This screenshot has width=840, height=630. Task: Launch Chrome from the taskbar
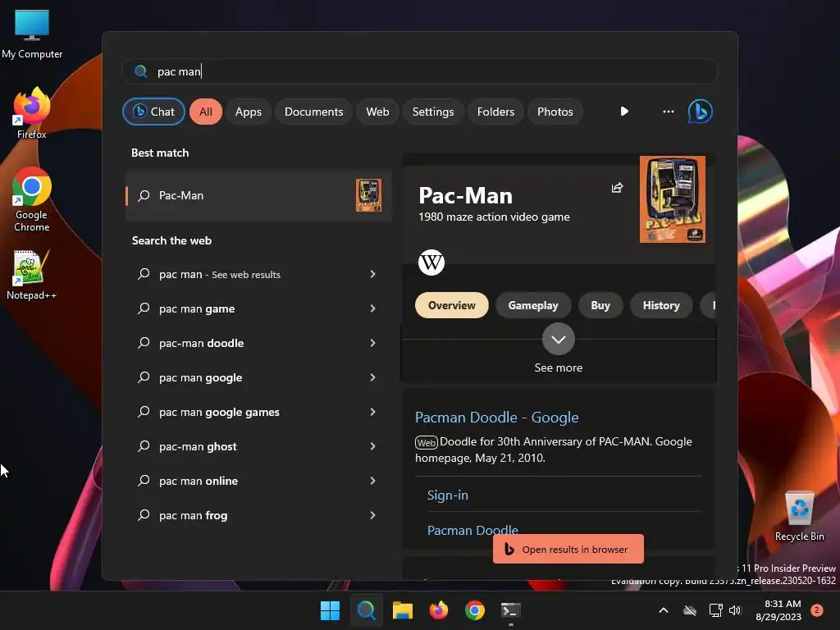point(475,610)
